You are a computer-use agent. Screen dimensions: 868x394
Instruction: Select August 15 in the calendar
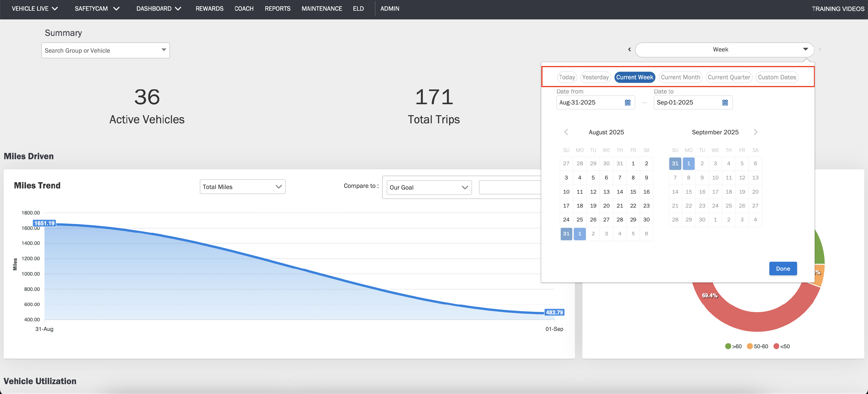pos(633,192)
